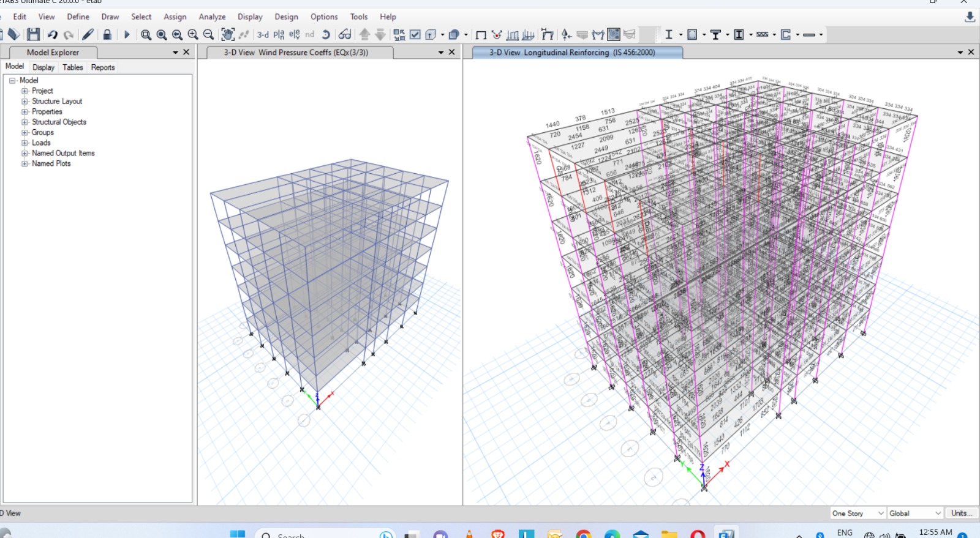This screenshot has width=980, height=538.
Task: Expand the Loads tree node
Action: coord(25,143)
